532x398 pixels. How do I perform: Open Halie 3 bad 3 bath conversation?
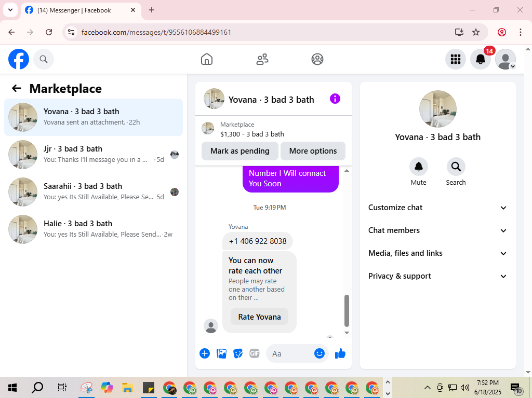click(x=94, y=229)
